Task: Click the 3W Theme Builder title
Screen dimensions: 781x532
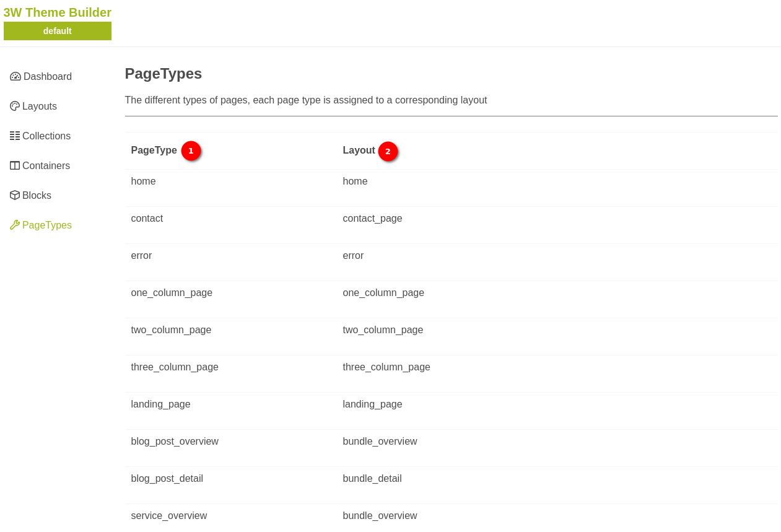Action: pos(58,12)
